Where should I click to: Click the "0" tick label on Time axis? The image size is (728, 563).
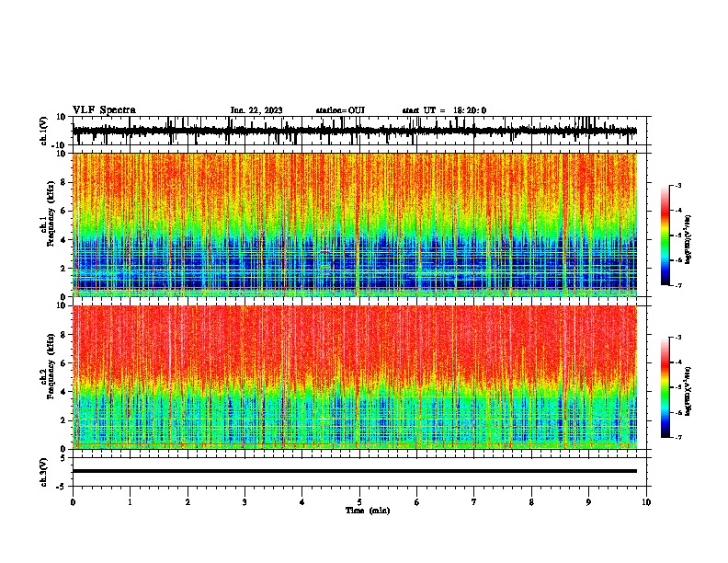click(x=73, y=502)
